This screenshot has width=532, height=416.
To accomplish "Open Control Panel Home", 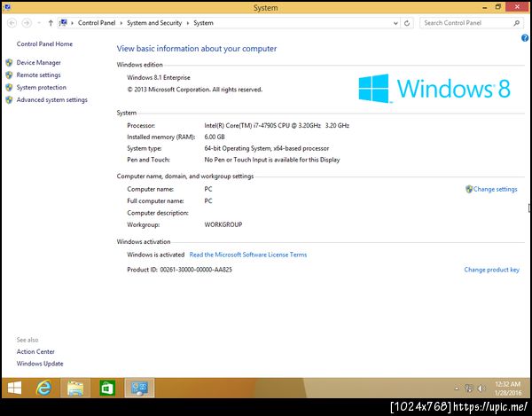I will pyautogui.click(x=44, y=43).
